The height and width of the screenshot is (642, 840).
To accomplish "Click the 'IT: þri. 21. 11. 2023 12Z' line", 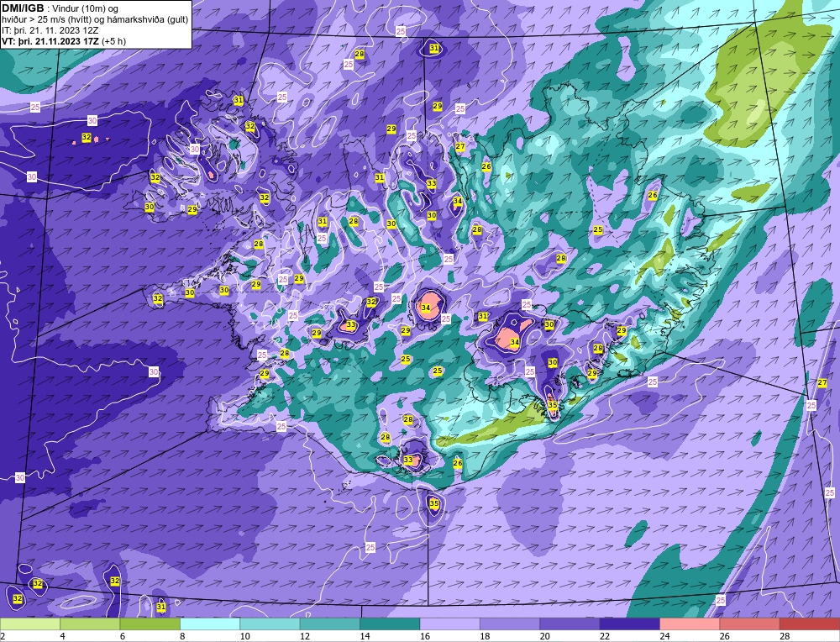I will click(50, 30).
